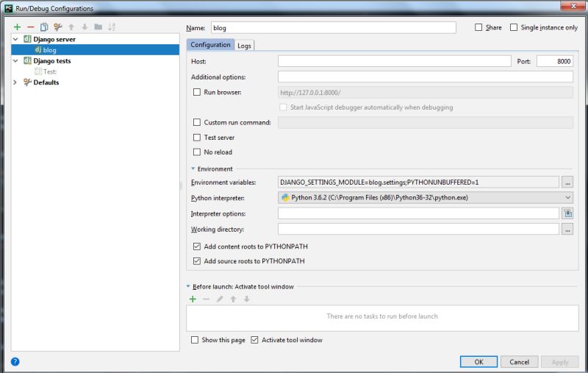Open help with the question mark icon

click(15, 362)
